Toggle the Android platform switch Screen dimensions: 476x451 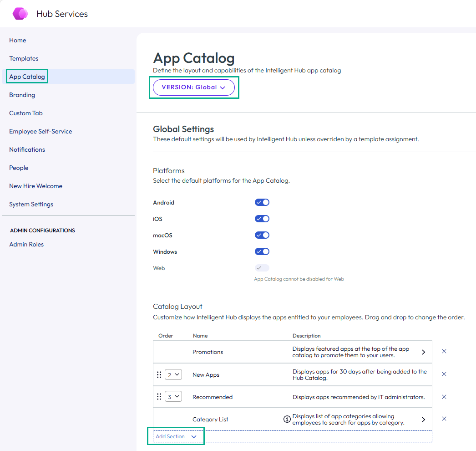[x=262, y=202]
